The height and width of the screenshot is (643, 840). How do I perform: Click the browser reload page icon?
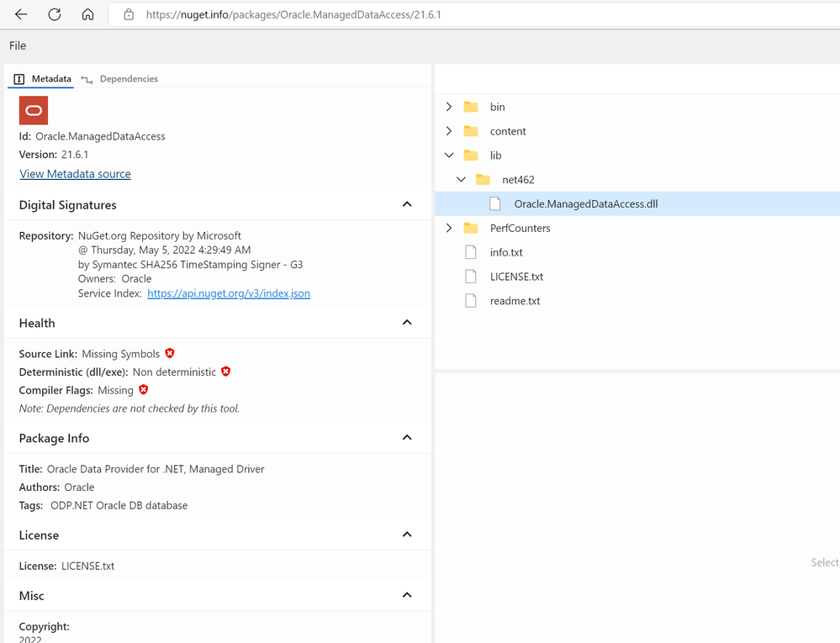[55, 14]
